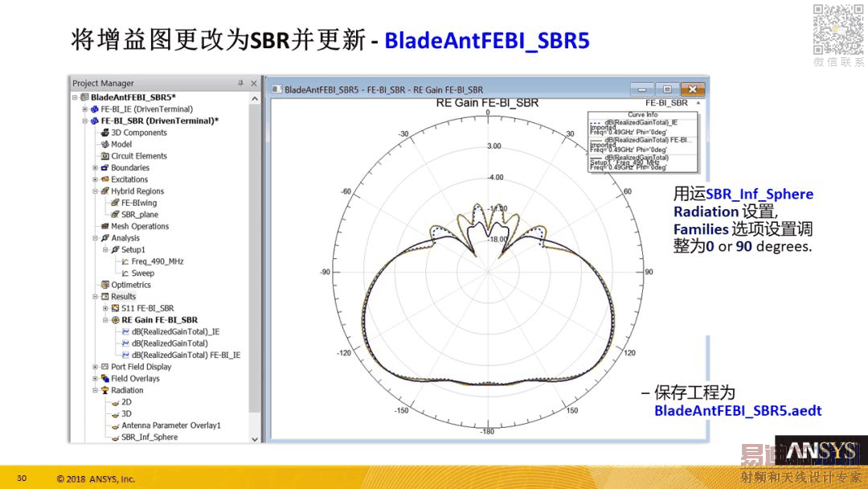Select the Sweep item under Setup1

[x=143, y=273]
